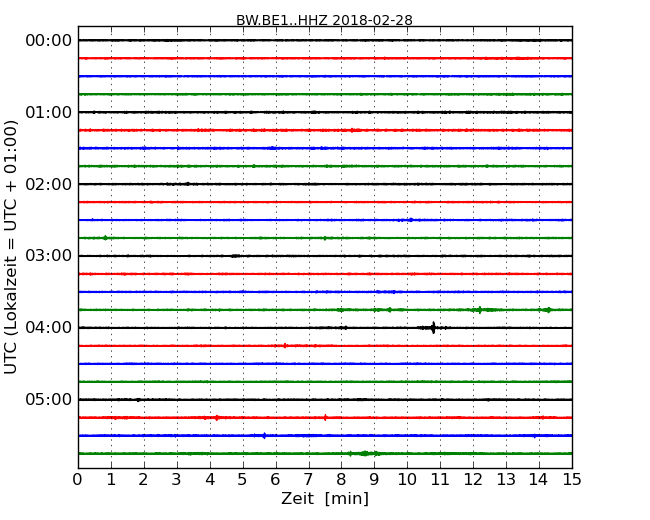Click the Zeit [min] x-axis label
Image resolution: width=650 pixels, height=520 pixels.
(x=325, y=498)
